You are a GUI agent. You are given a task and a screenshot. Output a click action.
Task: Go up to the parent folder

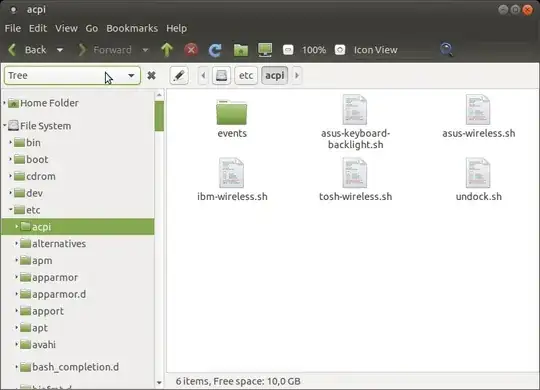coord(167,50)
